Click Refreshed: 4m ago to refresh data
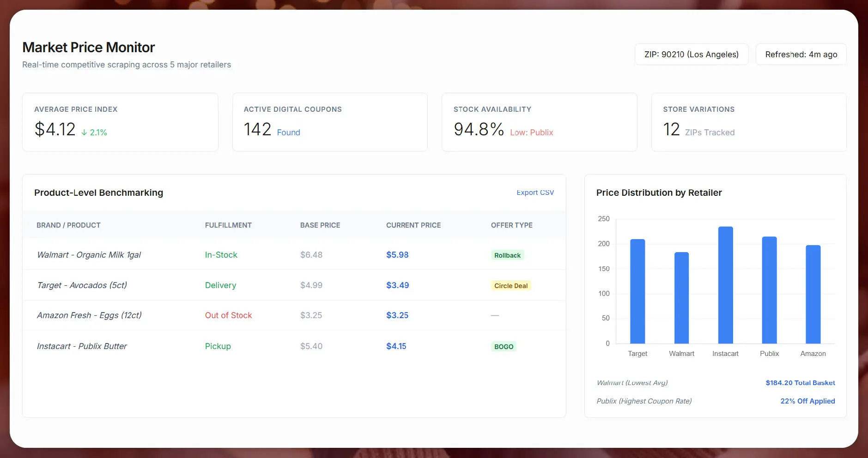 pos(801,54)
